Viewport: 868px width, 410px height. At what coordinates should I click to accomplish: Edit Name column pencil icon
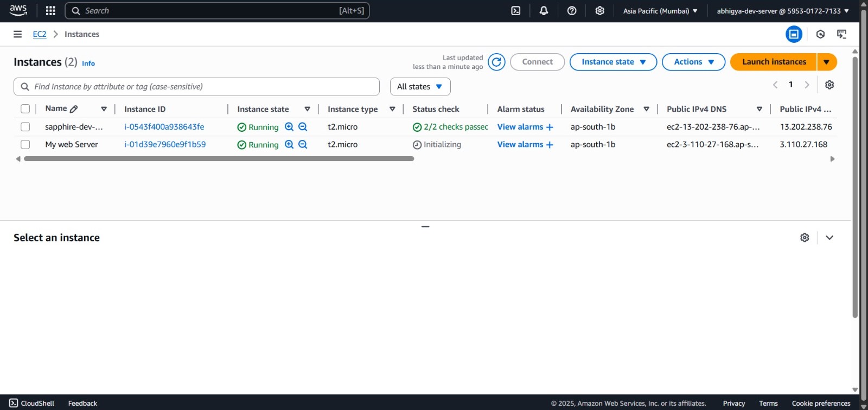click(x=74, y=109)
